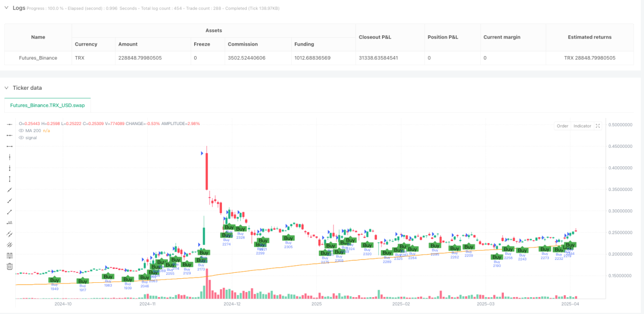Select the price line tool labeled 123
Viewport: 644px width, 314px height.
click(x=9, y=222)
